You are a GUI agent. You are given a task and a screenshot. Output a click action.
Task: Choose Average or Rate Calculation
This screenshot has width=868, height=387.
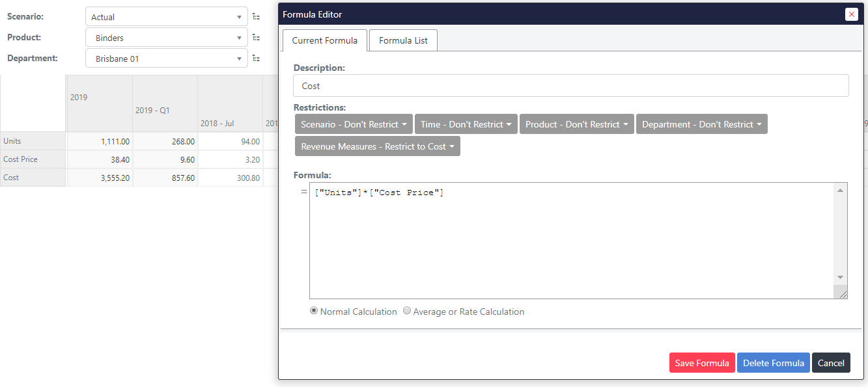[x=407, y=311]
